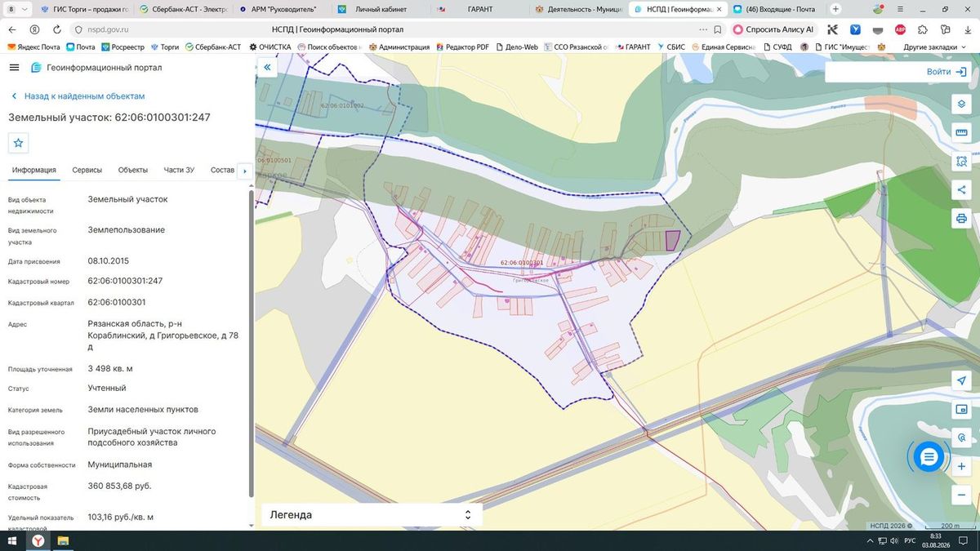Viewport: 980px width, 551px height.
Task: Click the 3 498 кв. м area value
Action: tap(110, 369)
